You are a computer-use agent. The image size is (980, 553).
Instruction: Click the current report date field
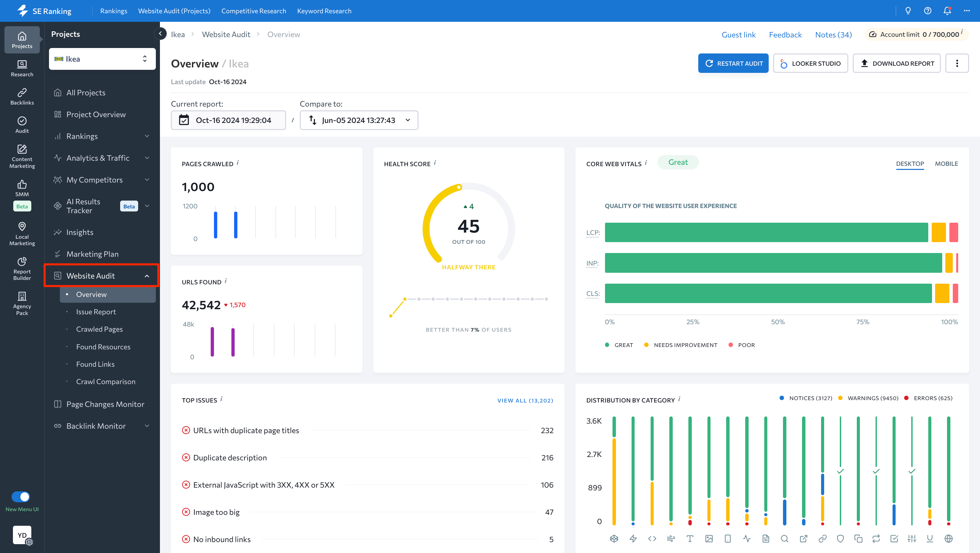point(228,120)
